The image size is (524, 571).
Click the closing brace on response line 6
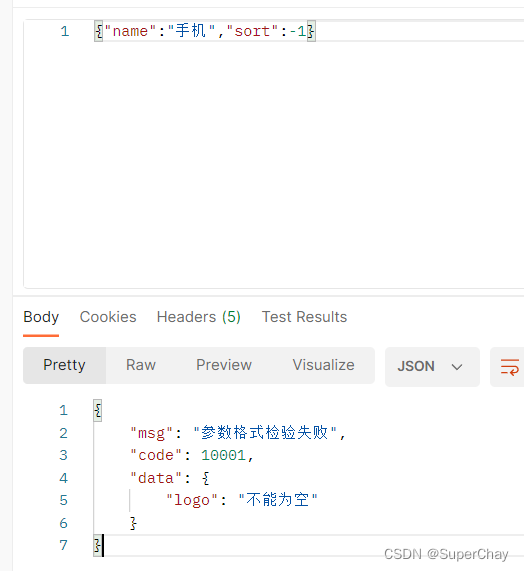pos(133,523)
